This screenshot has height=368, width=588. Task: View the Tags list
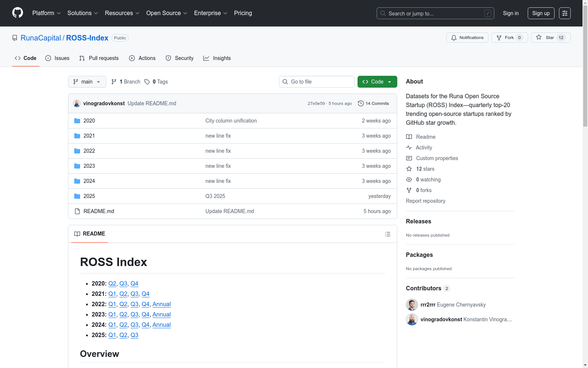click(156, 82)
